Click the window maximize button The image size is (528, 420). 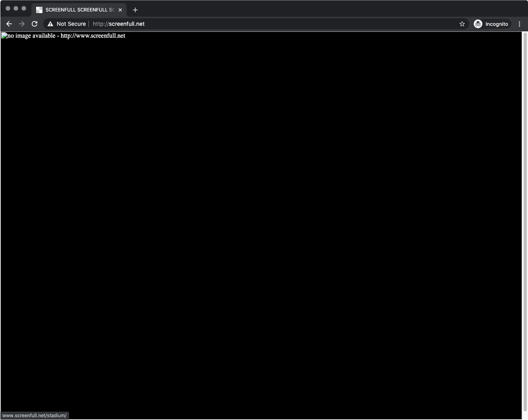(x=24, y=8)
